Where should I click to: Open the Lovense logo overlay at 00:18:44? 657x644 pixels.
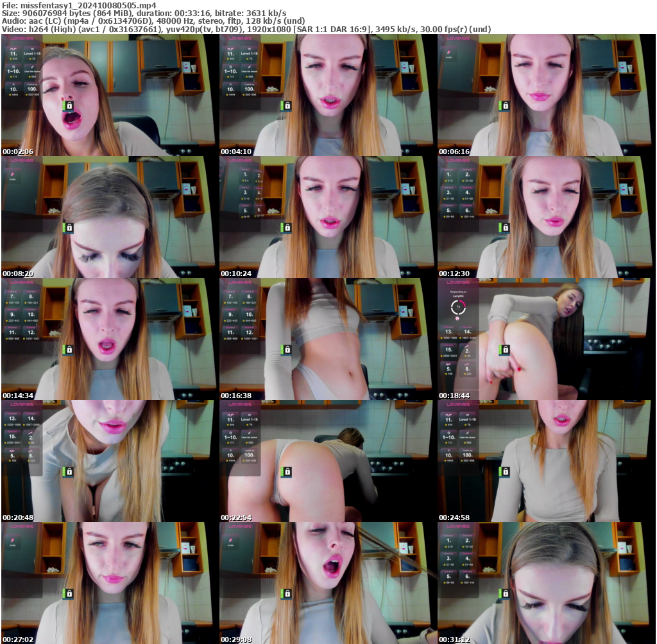tap(458, 282)
